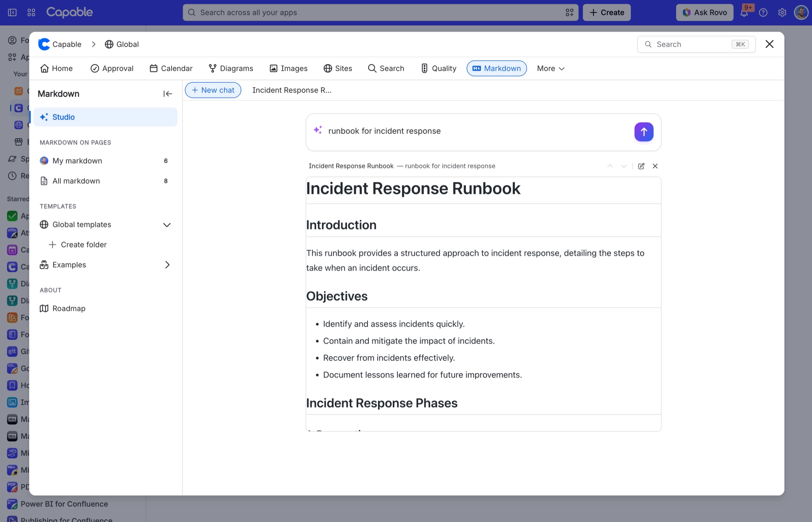812x522 pixels.
Task: Go to next result using the down chevron
Action: [x=624, y=166]
